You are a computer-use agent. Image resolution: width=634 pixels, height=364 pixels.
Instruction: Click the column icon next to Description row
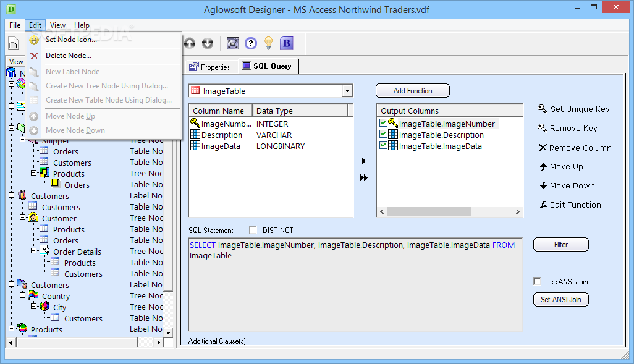(x=195, y=134)
